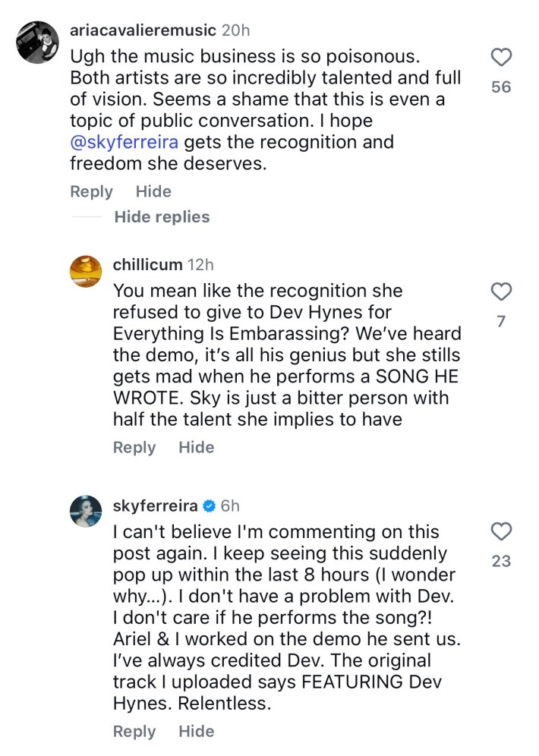The image size is (539, 756).
Task: Hide ariacavalieremusic's comment
Action: tap(153, 192)
